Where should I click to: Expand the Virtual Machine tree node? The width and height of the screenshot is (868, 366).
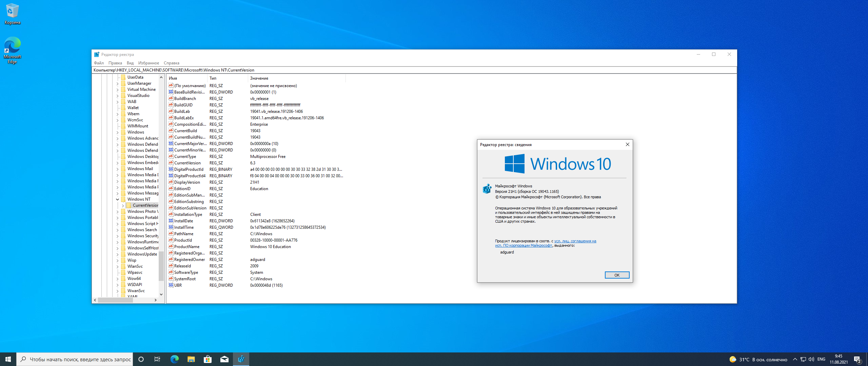118,89
